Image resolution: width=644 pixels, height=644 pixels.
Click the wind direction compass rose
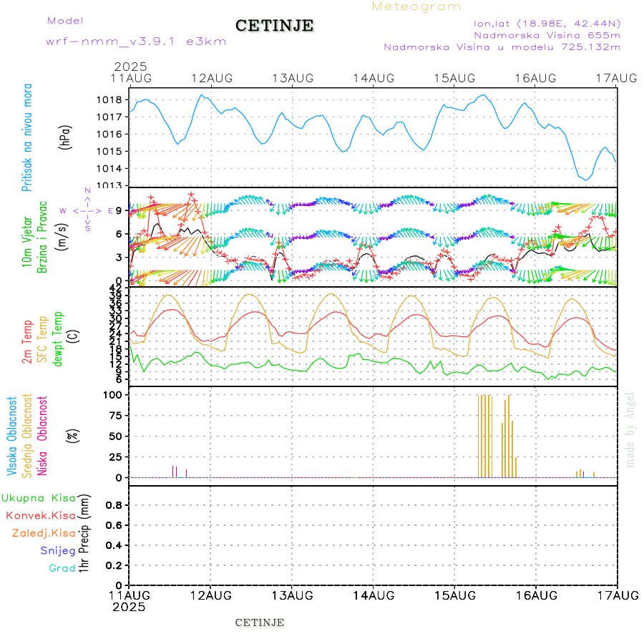coord(87,210)
